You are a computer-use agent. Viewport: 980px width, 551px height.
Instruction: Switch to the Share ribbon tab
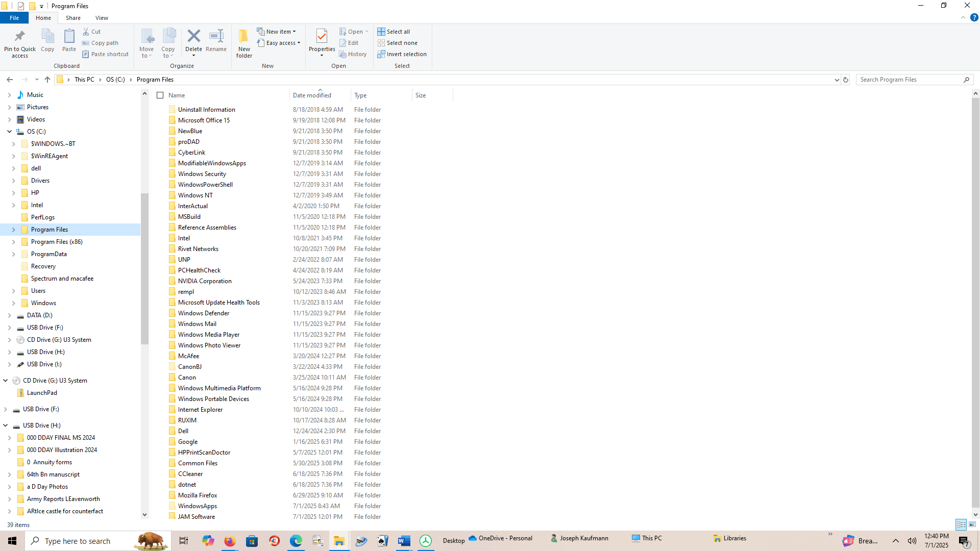coord(73,18)
